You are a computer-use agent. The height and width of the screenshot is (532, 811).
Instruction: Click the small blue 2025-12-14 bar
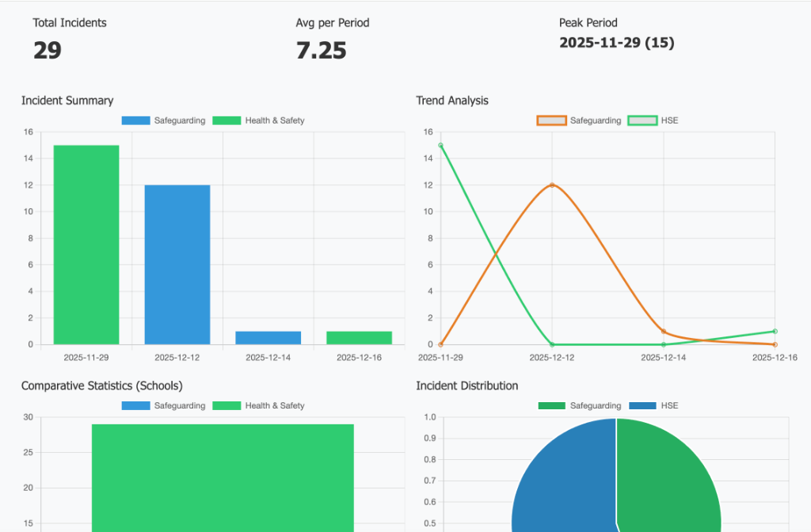(x=268, y=337)
